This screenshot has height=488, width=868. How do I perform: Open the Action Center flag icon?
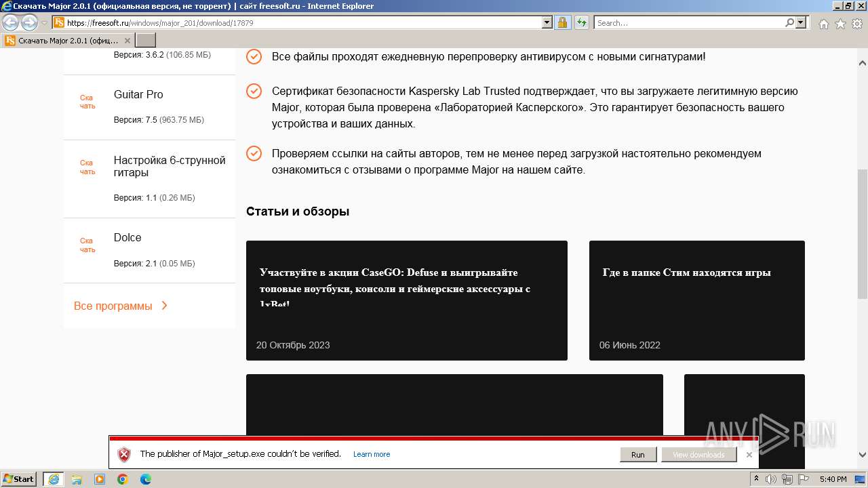click(804, 479)
